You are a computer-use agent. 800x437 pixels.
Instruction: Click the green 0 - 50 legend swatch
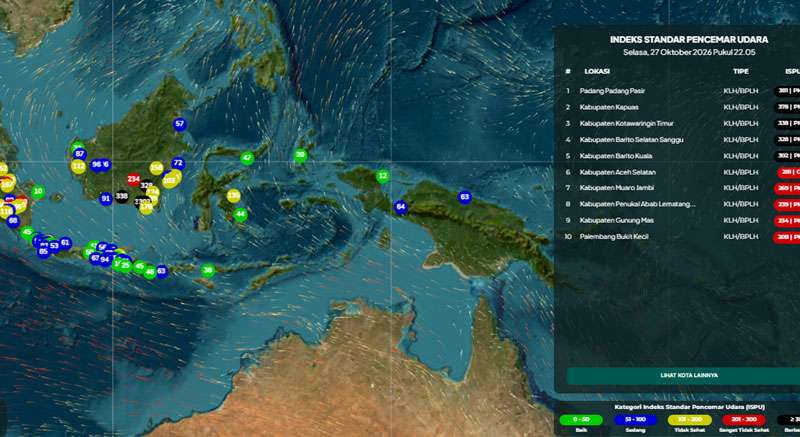[x=581, y=420]
